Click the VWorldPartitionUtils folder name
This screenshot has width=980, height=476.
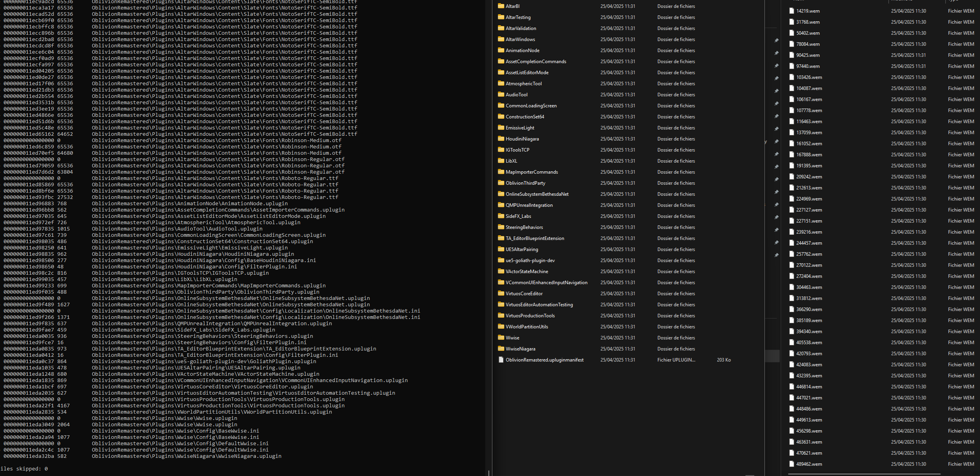point(527,327)
